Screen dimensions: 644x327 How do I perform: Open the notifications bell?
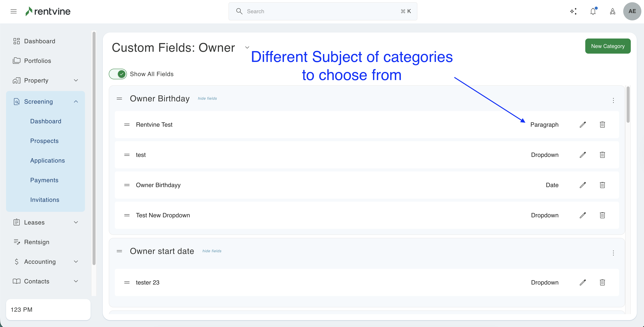(x=593, y=11)
